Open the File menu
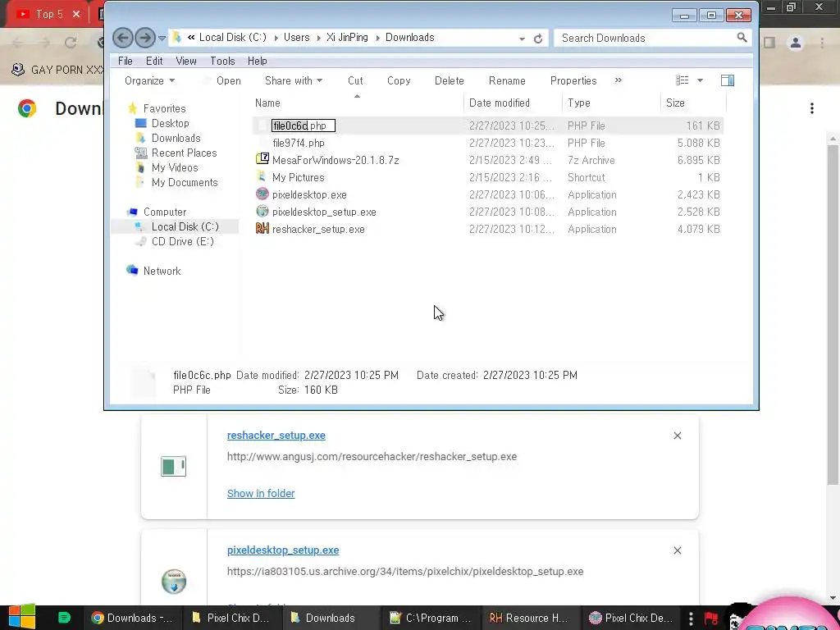 [x=126, y=61]
